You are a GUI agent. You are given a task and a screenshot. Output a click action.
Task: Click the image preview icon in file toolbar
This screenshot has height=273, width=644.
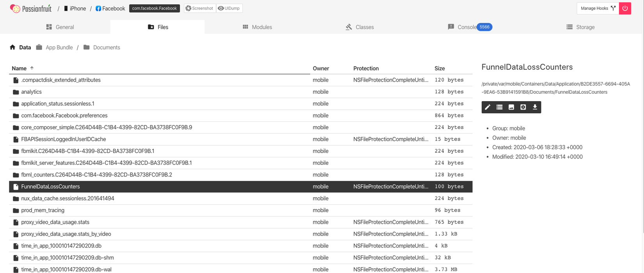(511, 107)
